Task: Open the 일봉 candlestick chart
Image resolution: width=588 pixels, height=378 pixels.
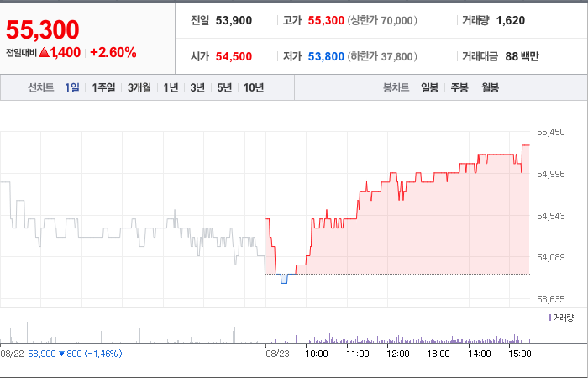Action: pos(429,87)
